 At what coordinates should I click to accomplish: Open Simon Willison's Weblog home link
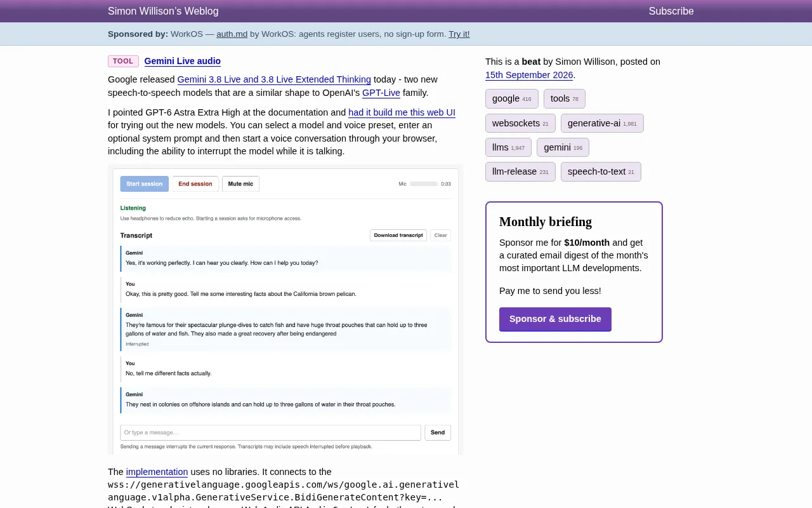pos(163,11)
